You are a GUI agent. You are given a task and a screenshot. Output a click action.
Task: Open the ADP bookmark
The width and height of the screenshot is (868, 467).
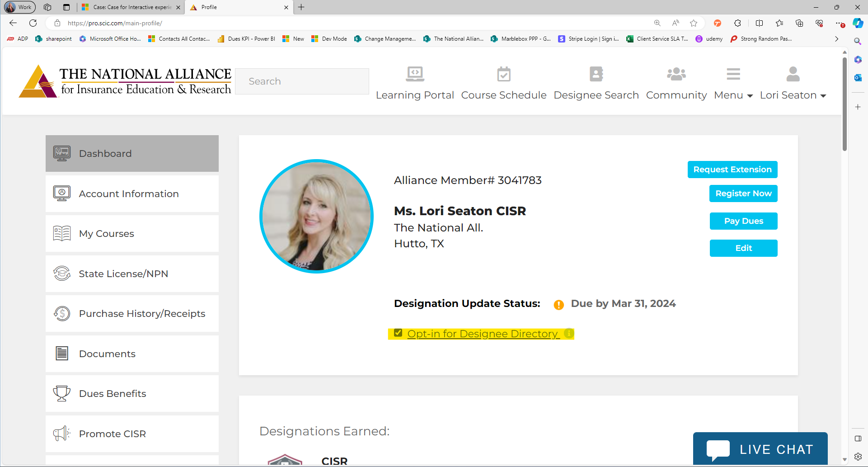pyautogui.click(x=18, y=39)
